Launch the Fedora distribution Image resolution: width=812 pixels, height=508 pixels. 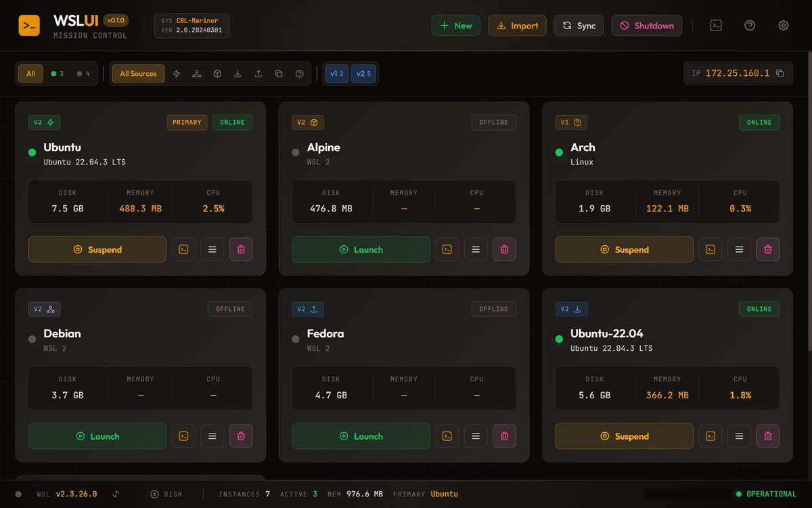pos(361,436)
